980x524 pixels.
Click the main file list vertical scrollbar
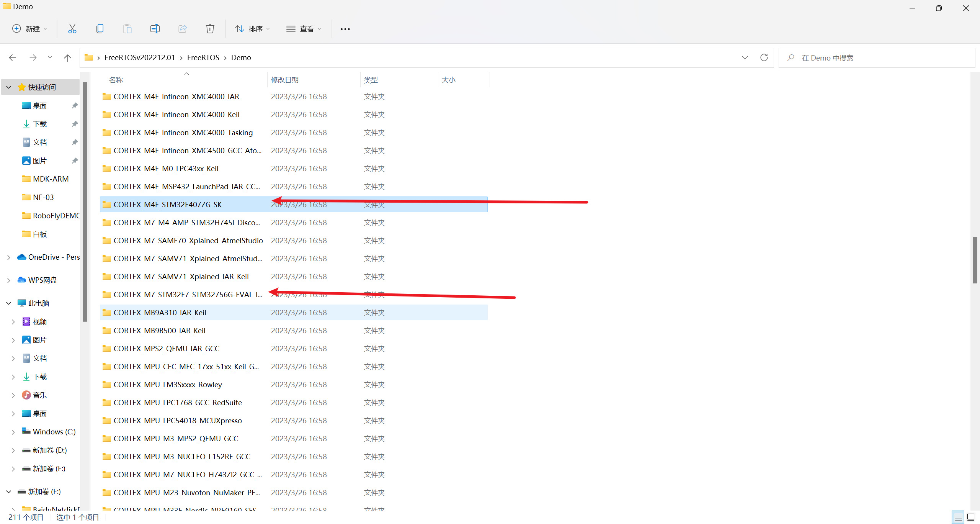point(975,260)
